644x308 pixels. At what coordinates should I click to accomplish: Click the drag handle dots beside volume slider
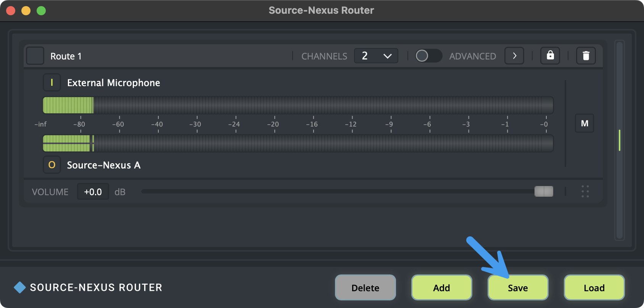(585, 191)
